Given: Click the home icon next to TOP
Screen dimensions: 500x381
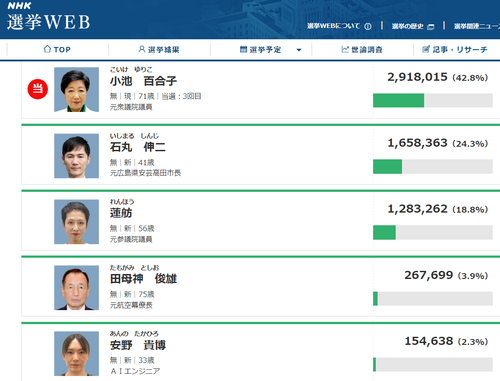Looking at the screenshot, I should click(x=47, y=49).
